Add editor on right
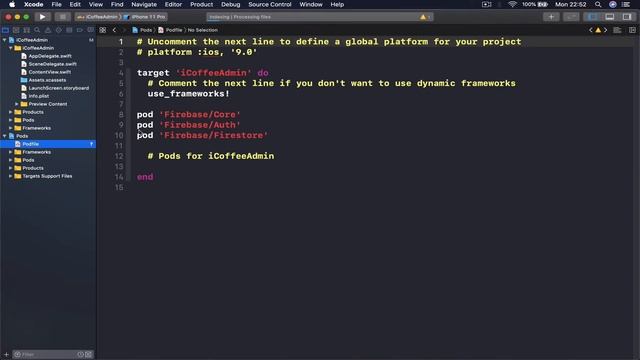This screenshot has height=360, width=640. click(x=632, y=30)
